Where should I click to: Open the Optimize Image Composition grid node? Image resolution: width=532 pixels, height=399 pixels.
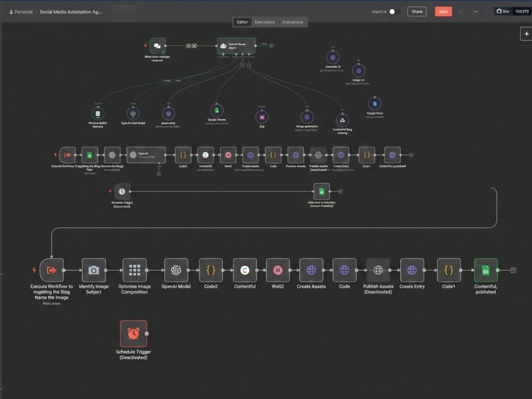point(135,270)
